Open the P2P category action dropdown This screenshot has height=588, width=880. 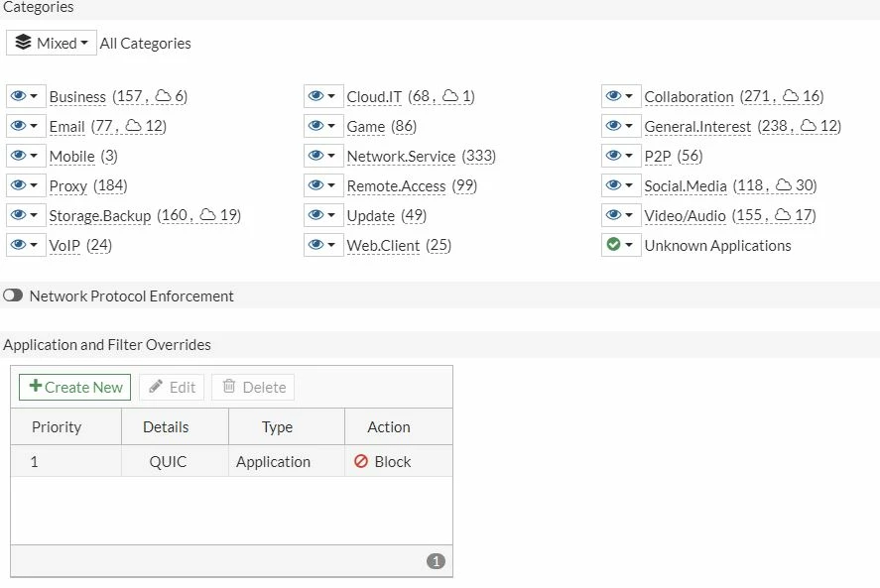click(621, 156)
